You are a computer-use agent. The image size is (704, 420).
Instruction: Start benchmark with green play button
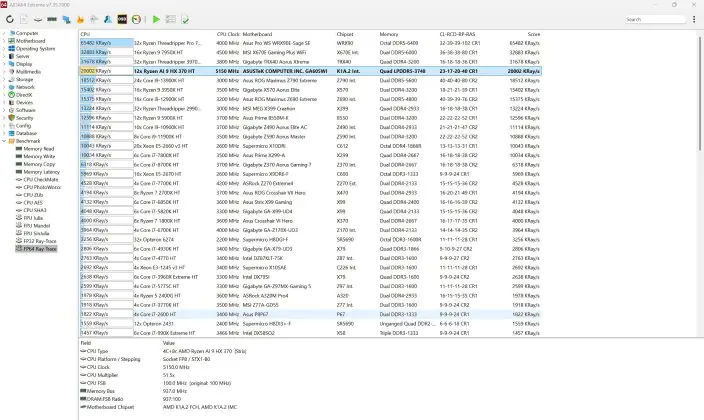(x=156, y=19)
